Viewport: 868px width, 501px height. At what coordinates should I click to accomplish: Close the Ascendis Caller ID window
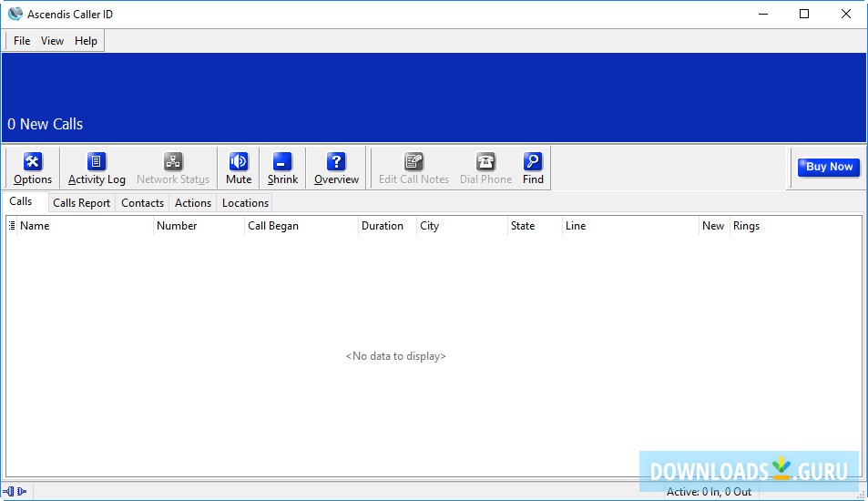pyautogui.click(x=846, y=14)
